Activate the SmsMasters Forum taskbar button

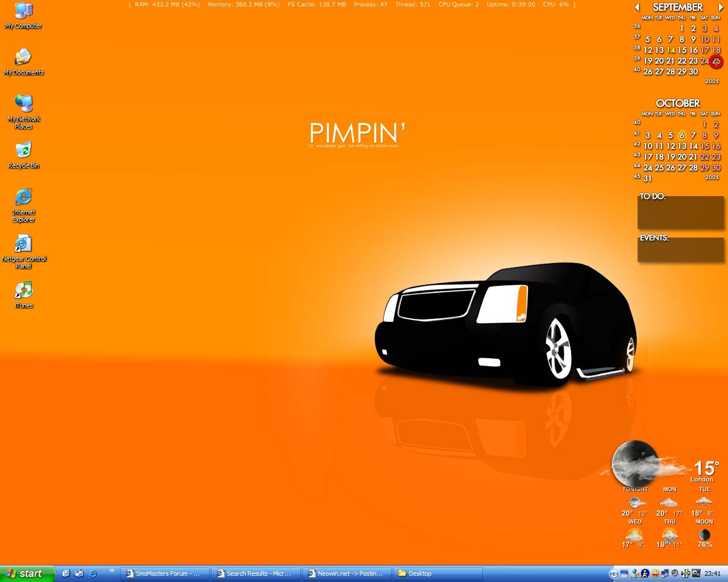(x=164, y=573)
